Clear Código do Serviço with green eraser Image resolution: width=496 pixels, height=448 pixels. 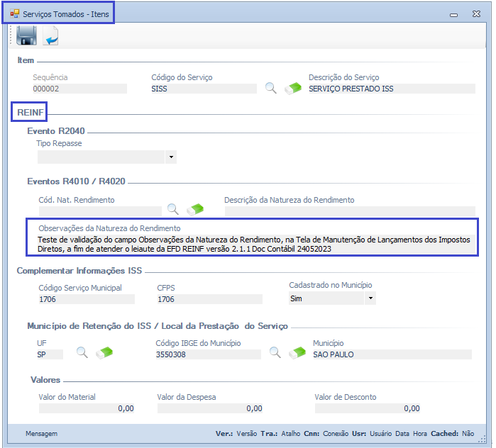(x=293, y=89)
